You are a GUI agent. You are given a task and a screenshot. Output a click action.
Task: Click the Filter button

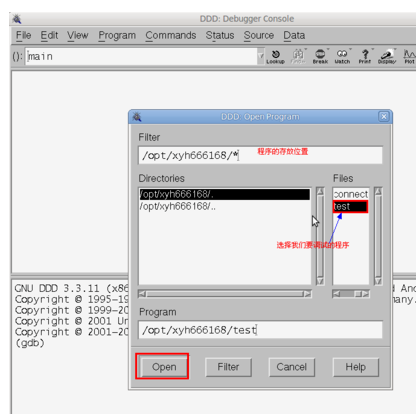point(228,367)
